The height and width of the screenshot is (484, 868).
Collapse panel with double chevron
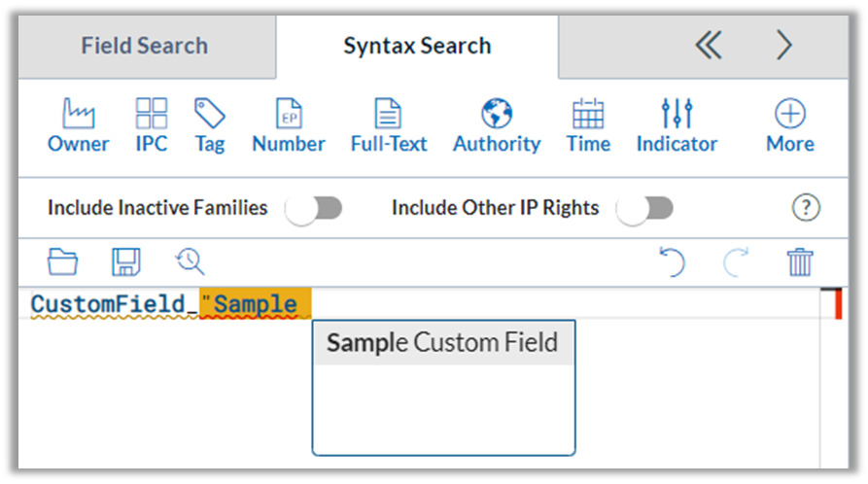[709, 45]
